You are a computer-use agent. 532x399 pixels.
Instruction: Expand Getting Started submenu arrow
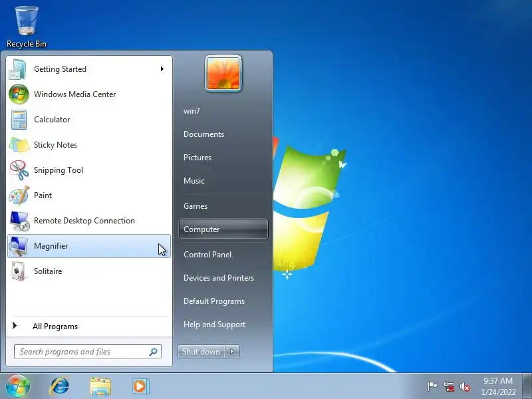[162, 69]
